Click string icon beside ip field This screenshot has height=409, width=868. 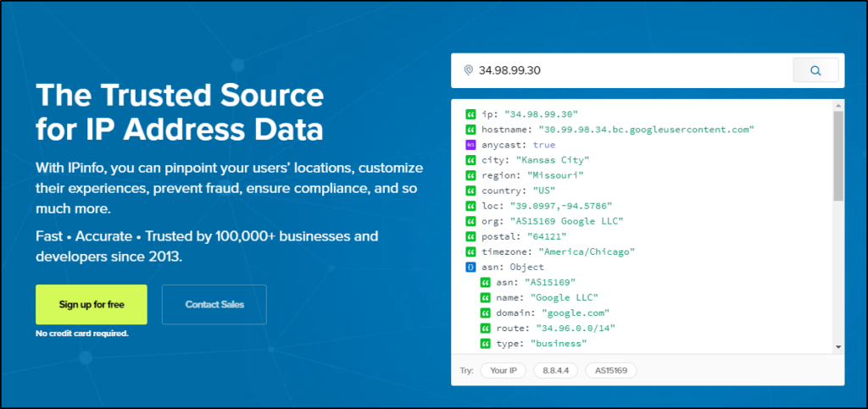point(470,114)
